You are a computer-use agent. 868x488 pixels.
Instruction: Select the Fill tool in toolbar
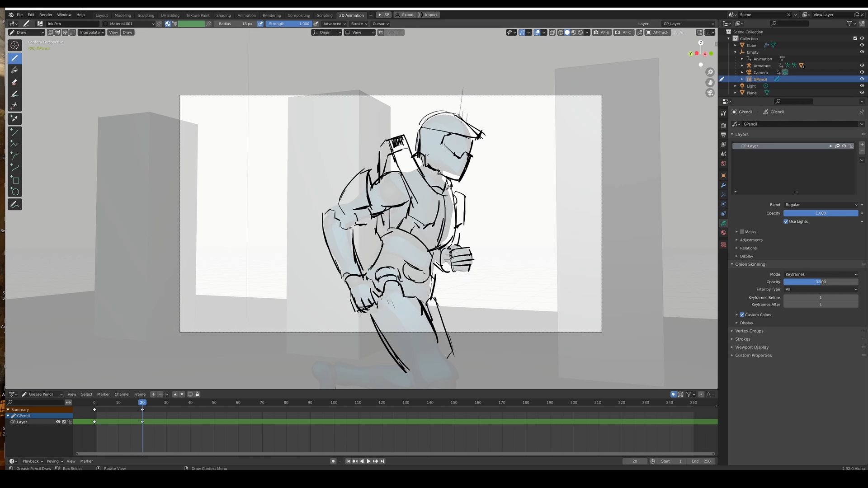[14, 70]
